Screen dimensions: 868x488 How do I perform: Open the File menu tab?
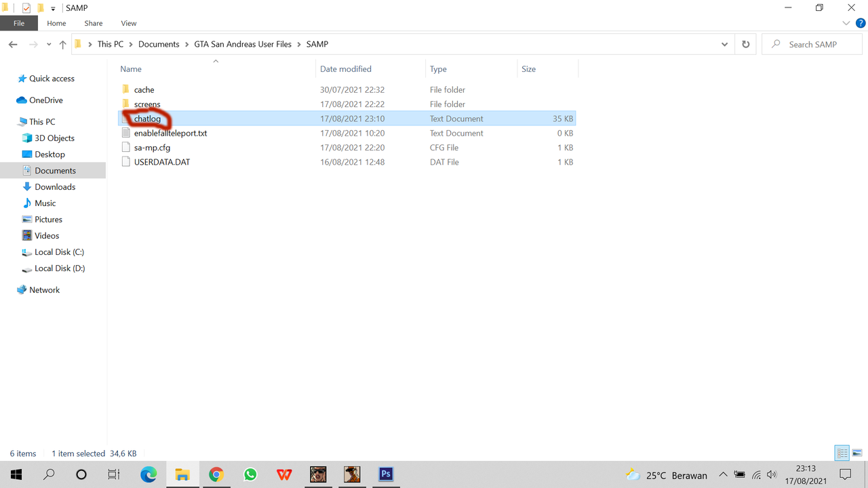19,23
